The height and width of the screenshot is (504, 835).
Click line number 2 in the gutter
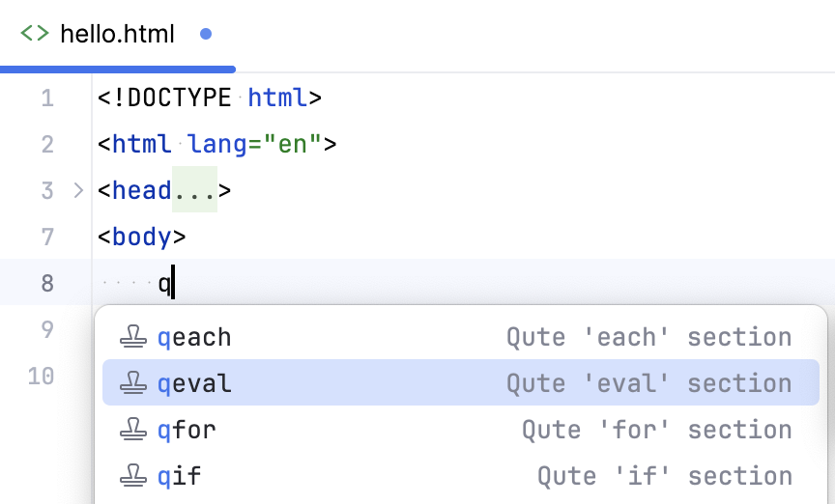(48, 145)
